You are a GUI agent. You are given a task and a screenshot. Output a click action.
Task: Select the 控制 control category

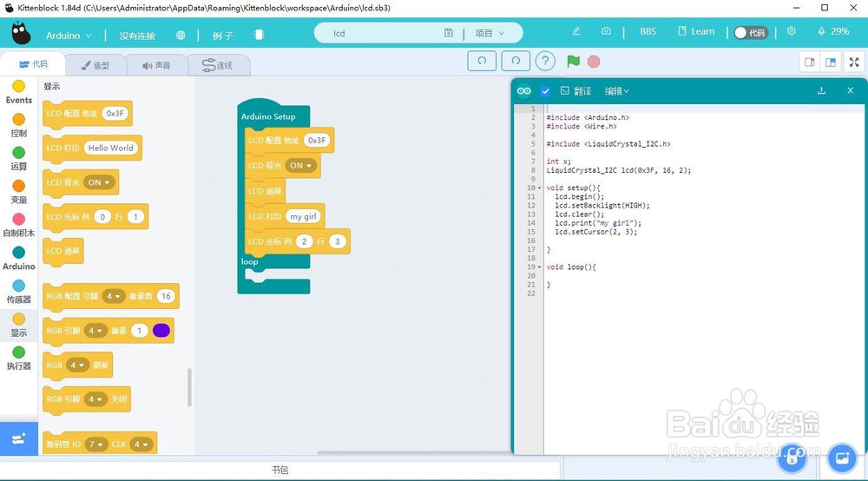(19, 125)
